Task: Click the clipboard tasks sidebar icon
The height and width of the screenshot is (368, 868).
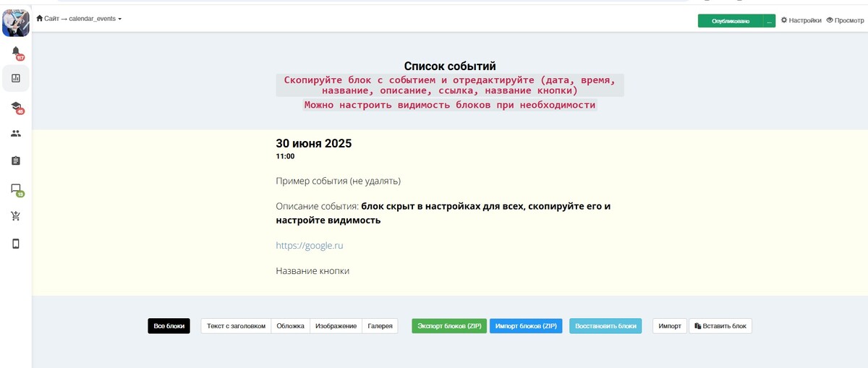Action: pyautogui.click(x=16, y=161)
